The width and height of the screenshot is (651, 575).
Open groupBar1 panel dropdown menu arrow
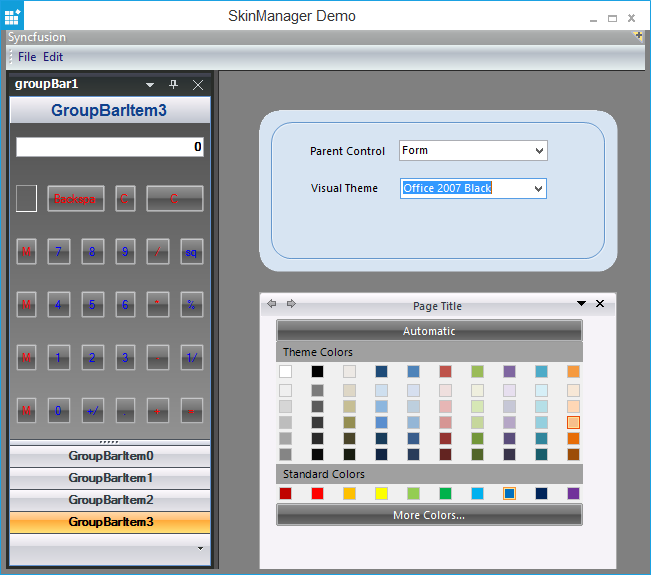[x=150, y=85]
